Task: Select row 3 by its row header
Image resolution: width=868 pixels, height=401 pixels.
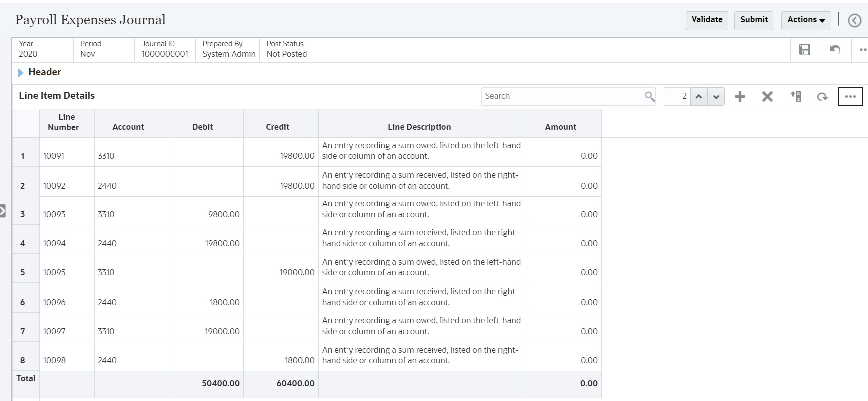Action: (23, 214)
